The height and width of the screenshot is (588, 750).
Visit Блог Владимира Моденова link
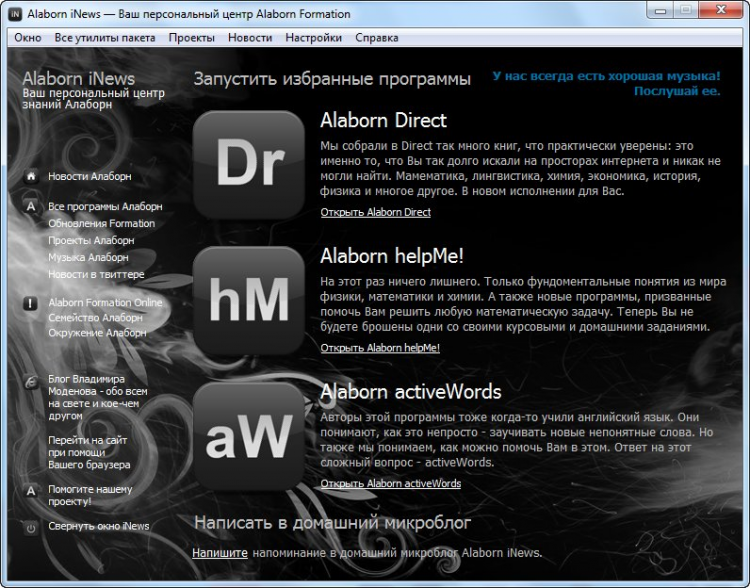98,398
